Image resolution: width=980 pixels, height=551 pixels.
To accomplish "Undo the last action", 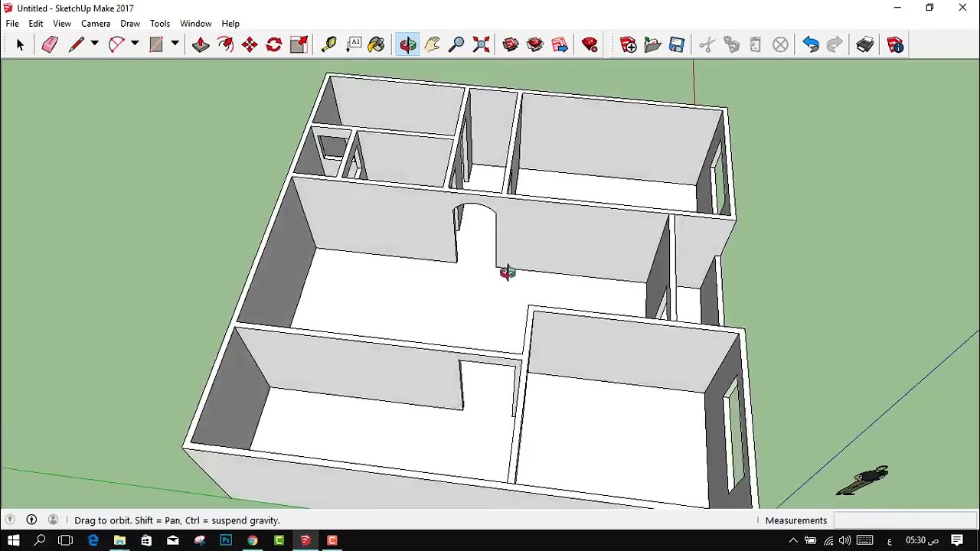I will 811,45.
